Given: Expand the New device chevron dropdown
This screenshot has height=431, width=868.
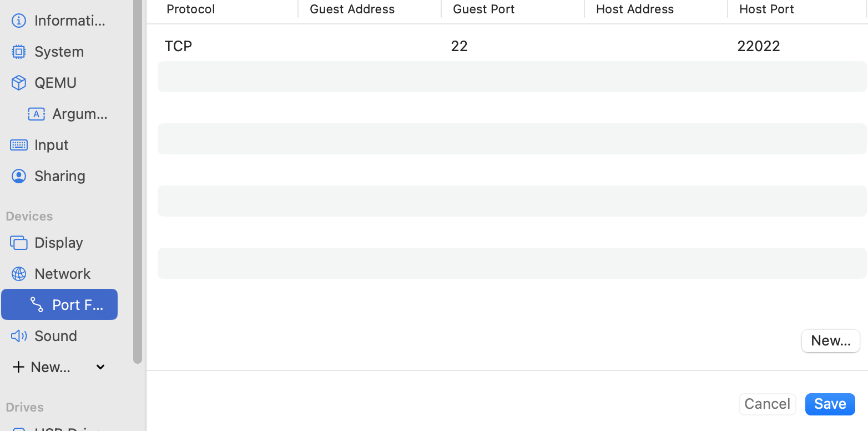Looking at the screenshot, I should (100, 367).
